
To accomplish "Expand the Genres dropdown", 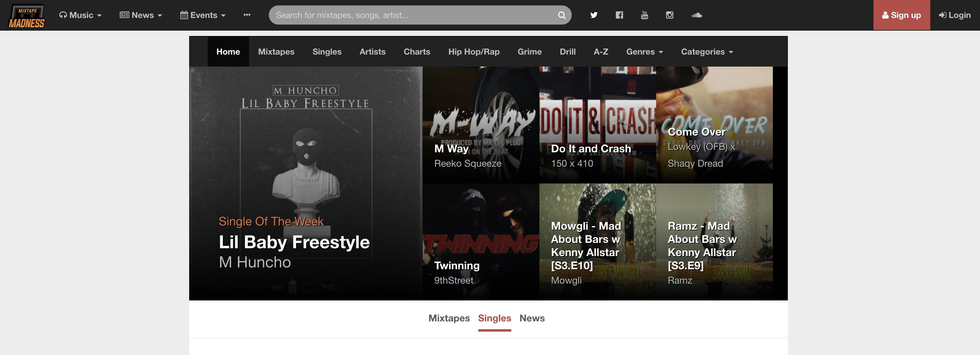I will [x=644, y=52].
